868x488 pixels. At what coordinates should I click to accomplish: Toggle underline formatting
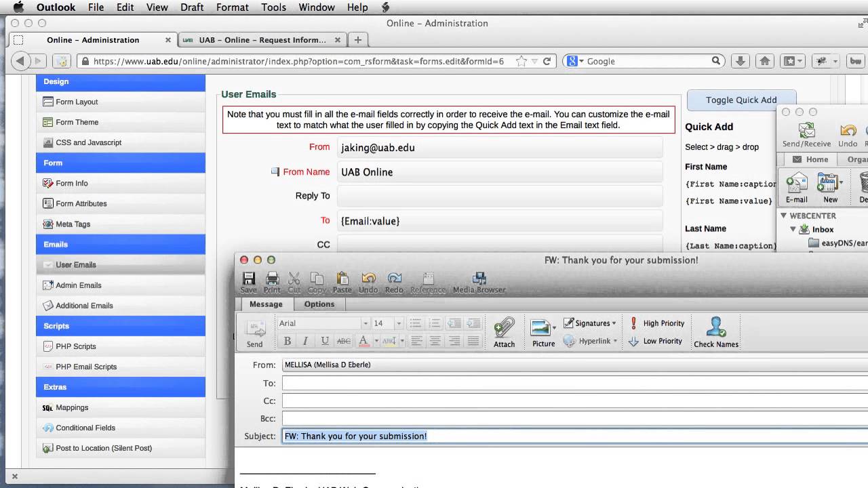click(x=325, y=341)
